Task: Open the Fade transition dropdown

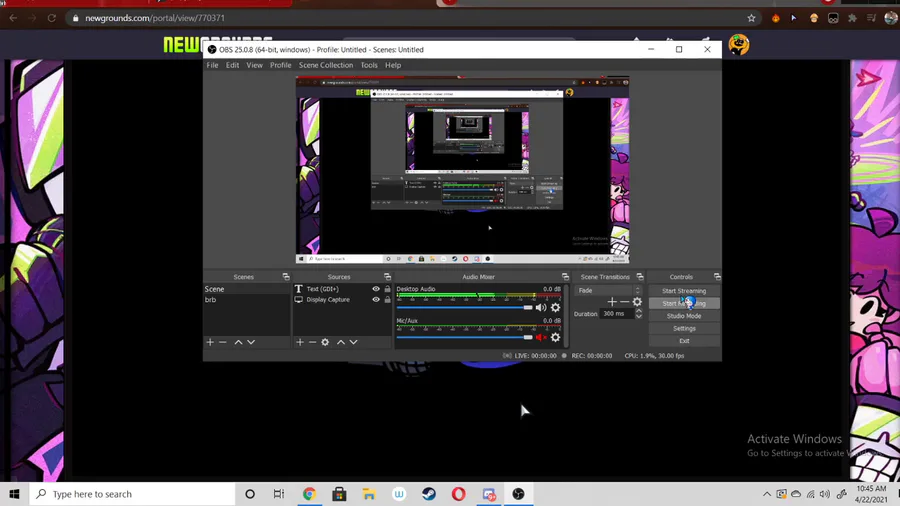Action: click(x=608, y=290)
